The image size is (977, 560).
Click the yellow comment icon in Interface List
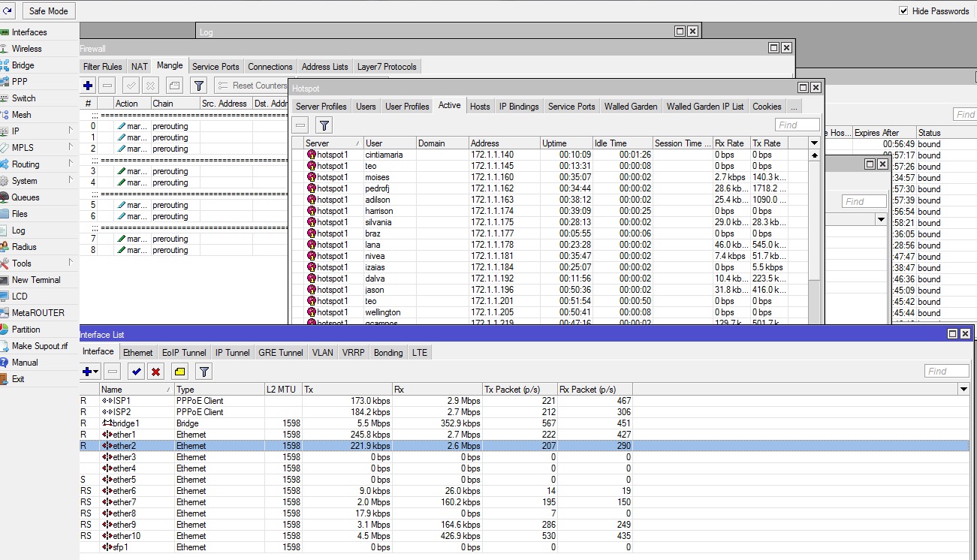point(179,372)
